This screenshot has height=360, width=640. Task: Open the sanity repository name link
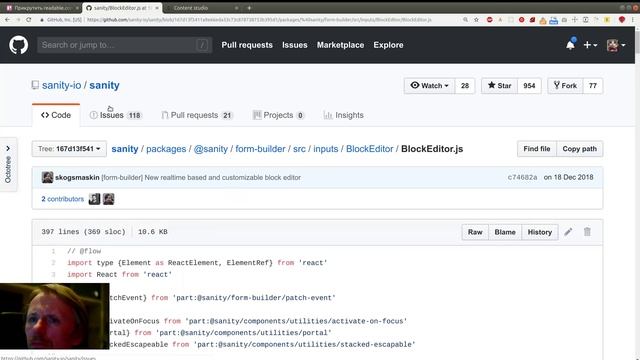104,85
